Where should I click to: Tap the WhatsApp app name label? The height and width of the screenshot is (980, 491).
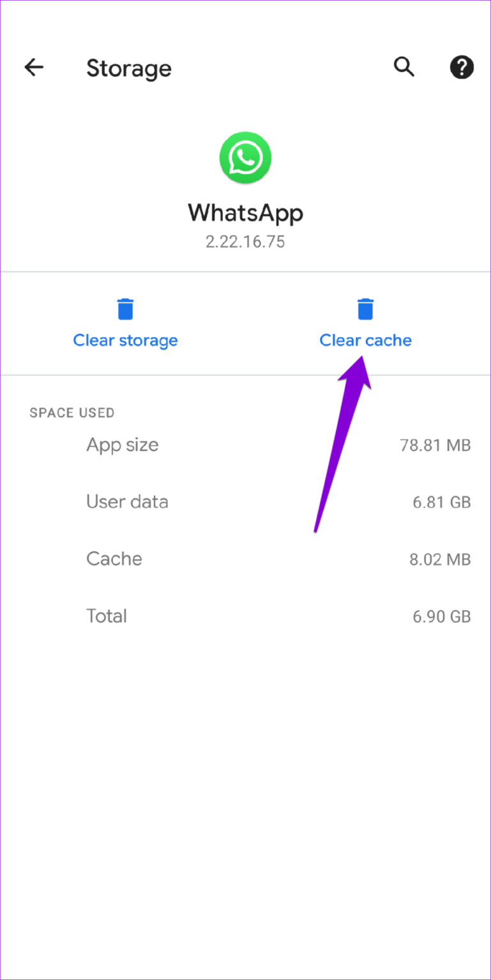(x=245, y=213)
